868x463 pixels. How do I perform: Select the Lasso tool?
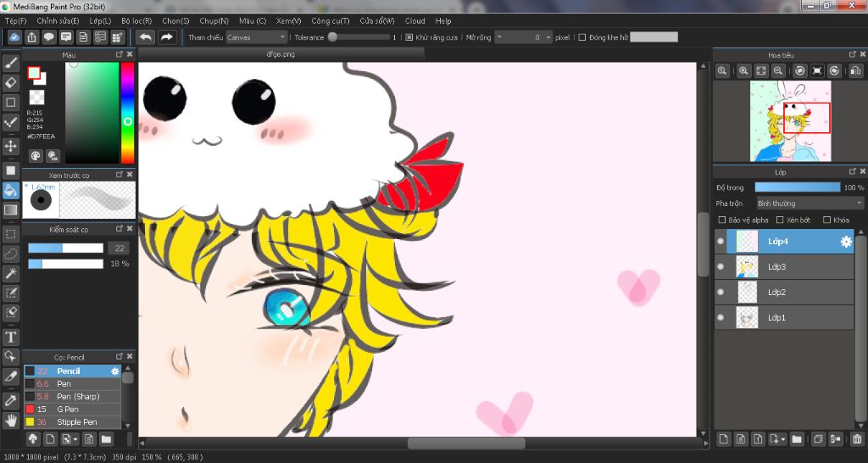(x=11, y=254)
